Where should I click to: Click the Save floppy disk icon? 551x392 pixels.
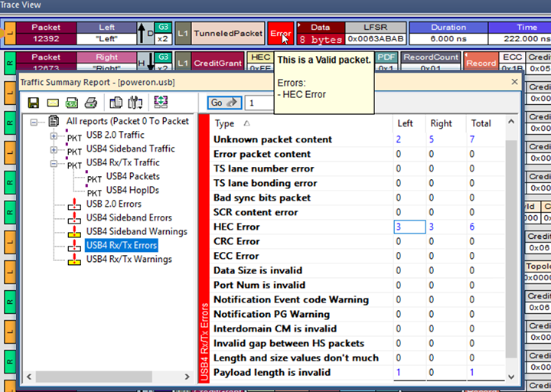(34, 103)
